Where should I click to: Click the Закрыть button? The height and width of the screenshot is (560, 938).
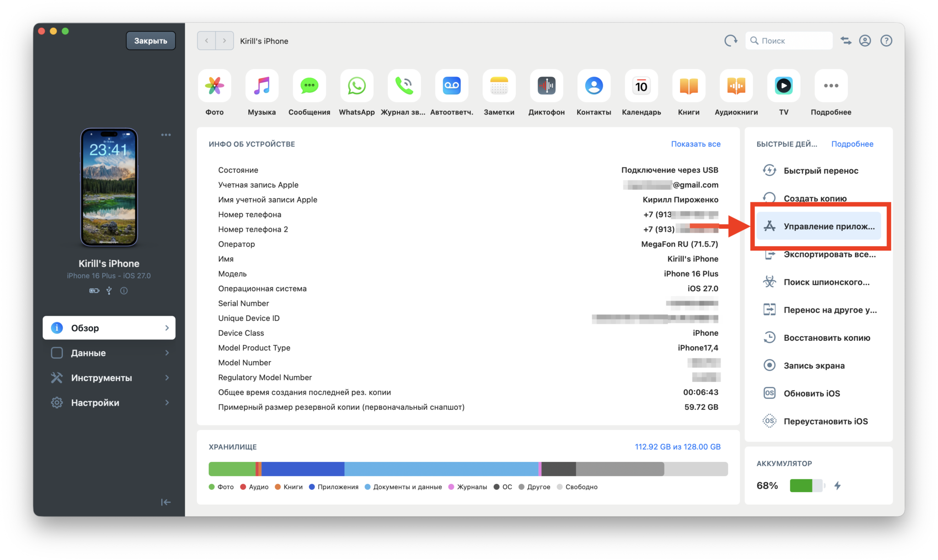pyautogui.click(x=151, y=41)
